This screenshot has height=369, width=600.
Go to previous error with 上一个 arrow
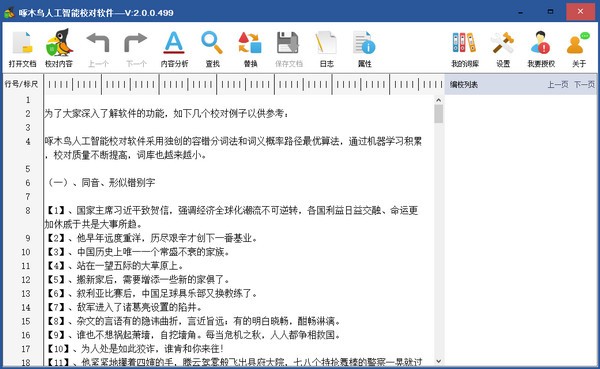click(x=98, y=49)
